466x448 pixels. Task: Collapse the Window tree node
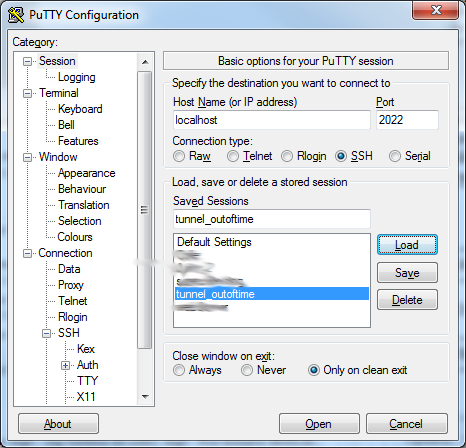click(x=27, y=157)
